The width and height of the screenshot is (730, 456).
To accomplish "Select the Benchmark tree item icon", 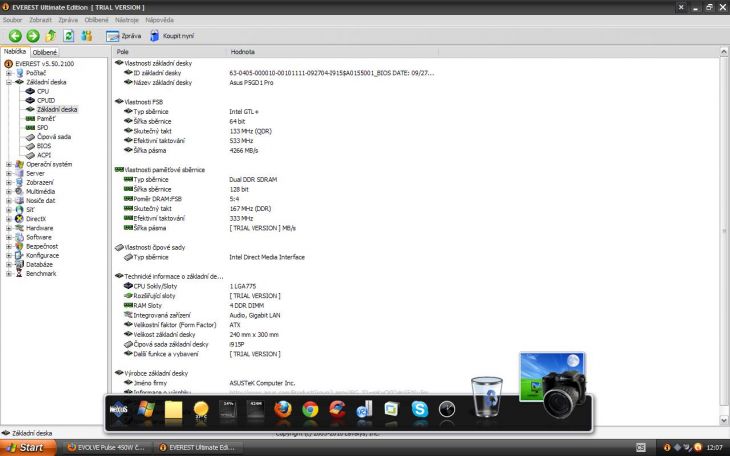I will coord(19,273).
